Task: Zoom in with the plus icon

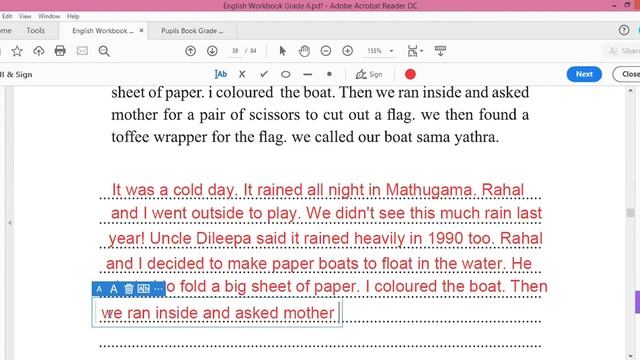Action: point(347,51)
